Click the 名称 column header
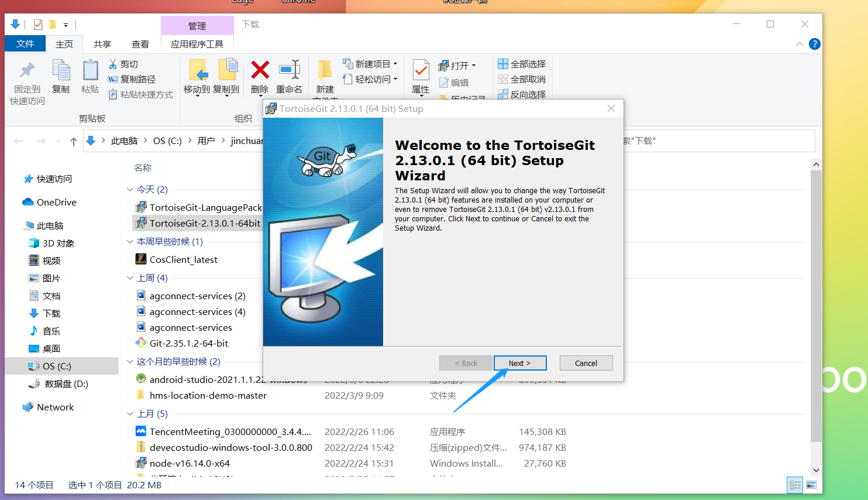 click(x=143, y=168)
